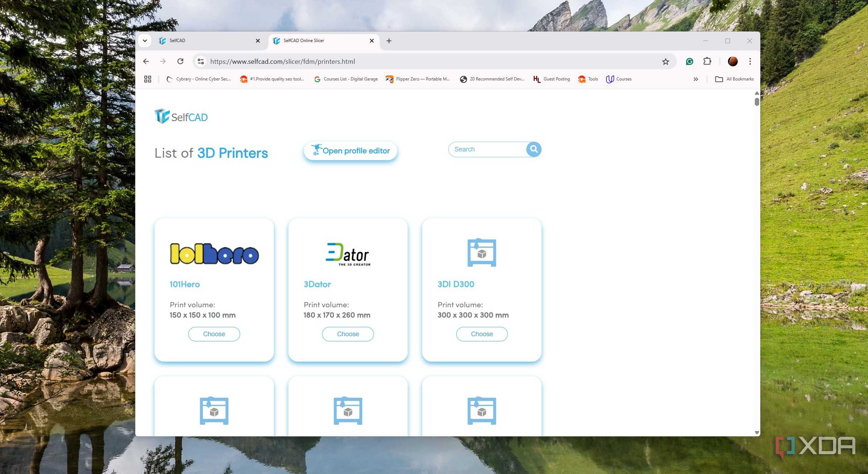Click '300 x 300 x 300 mm' print volume

(x=473, y=315)
